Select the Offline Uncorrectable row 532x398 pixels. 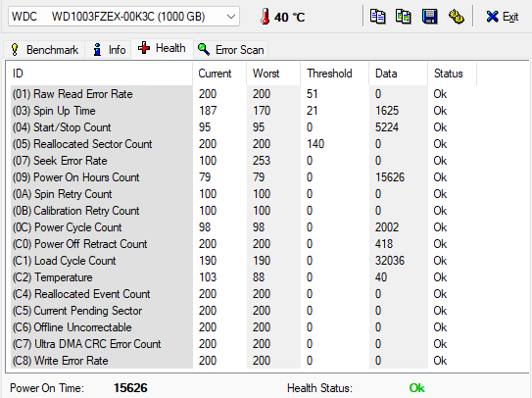(x=244, y=327)
